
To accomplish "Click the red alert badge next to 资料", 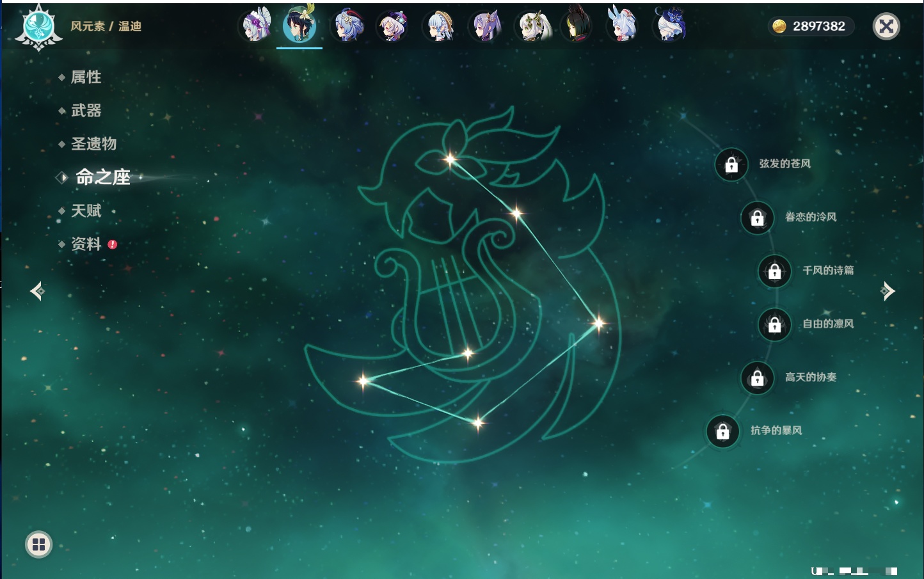I will click(113, 244).
